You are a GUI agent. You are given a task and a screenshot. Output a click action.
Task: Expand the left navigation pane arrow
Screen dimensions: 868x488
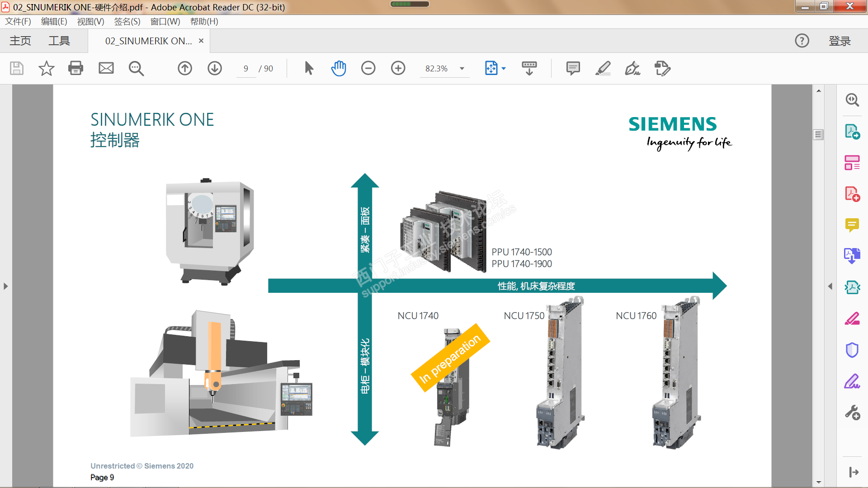tap(5, 286)
